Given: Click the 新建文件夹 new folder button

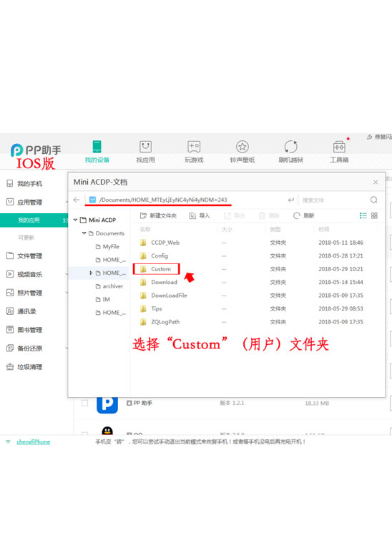Looking at the screenshot, I should click(158, 215).
